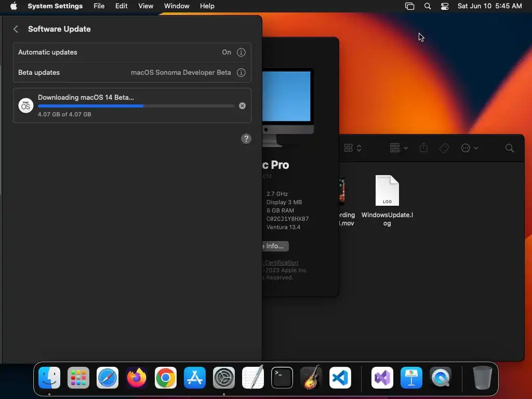Open Finder from the Dock
Viewport: 532px width, 399px height.
click(49, 378)
